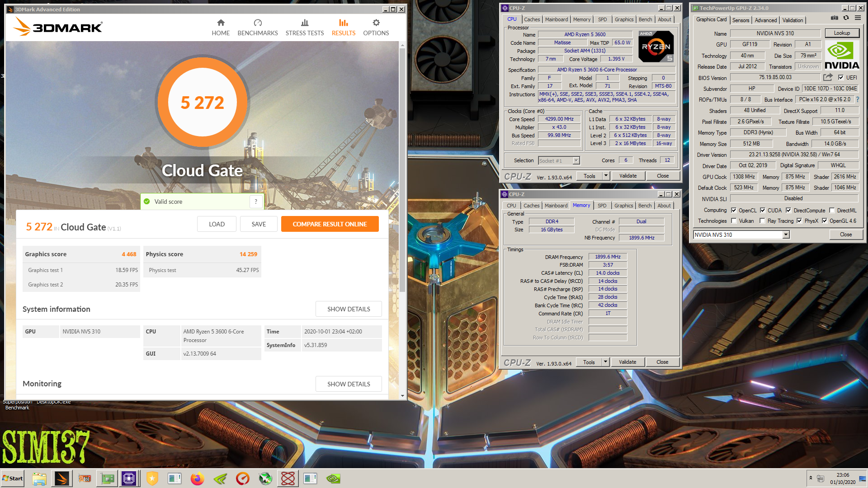Image resolution: width=868 pixels, height=488 pixels.
Task: Toggle the CUDA checkbox
Action: [x=763, y=210]
